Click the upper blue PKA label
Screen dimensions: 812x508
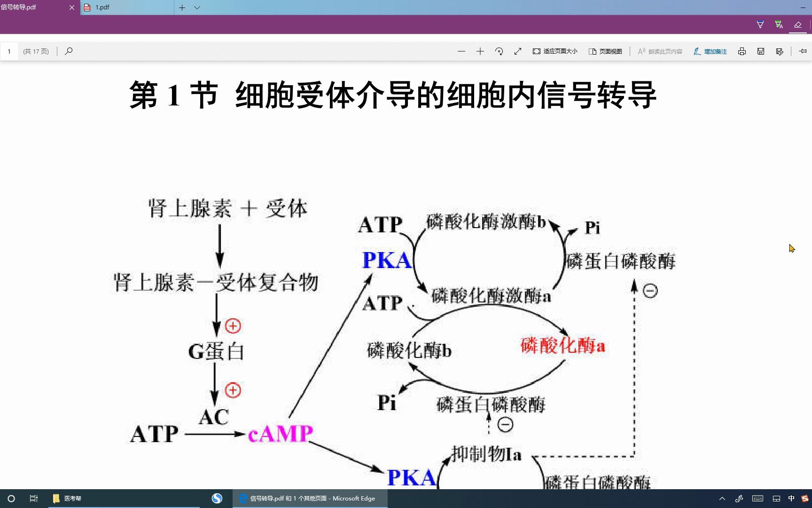(x=387, y=260)
